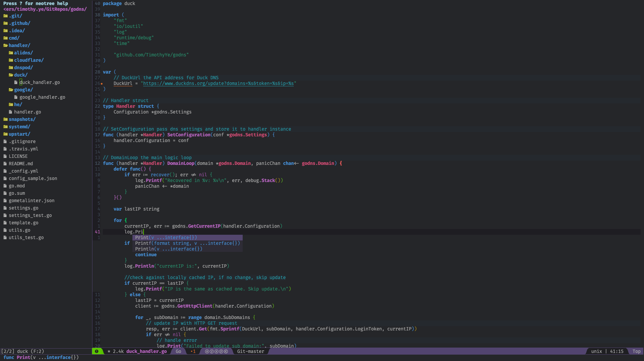Open google_handler.go in the file tree
This screenshot has height=361, width=644.
click(42, 97)
